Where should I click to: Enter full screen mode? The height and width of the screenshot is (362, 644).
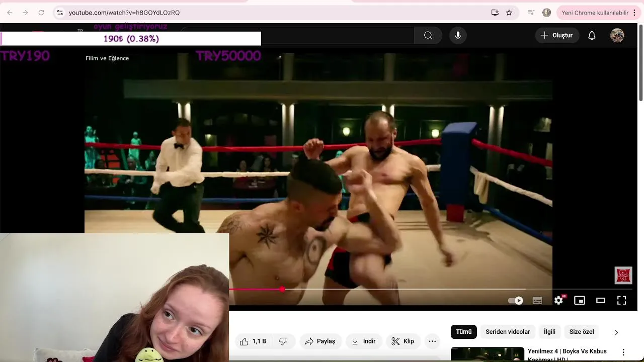pyautogui.click(x=622, y=301)
